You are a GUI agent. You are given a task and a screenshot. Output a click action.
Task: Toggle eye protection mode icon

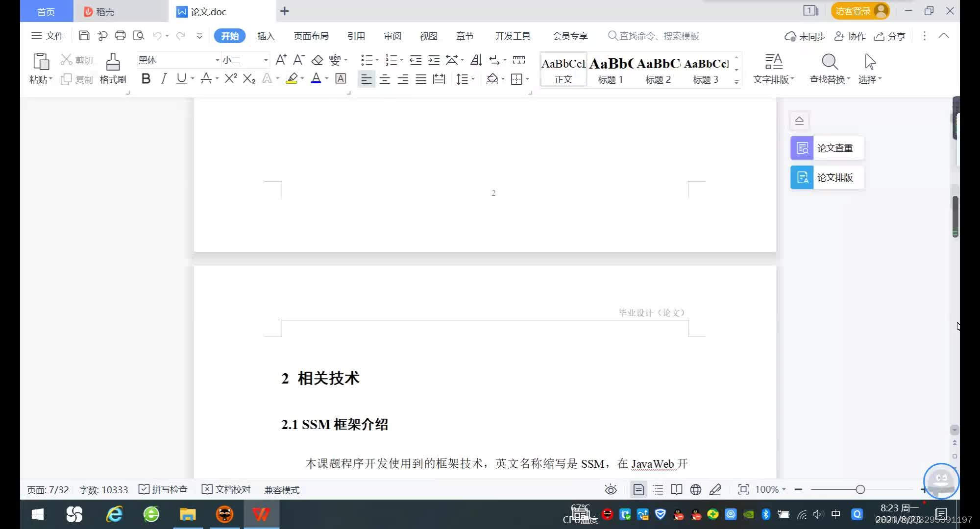pos(611,489)
